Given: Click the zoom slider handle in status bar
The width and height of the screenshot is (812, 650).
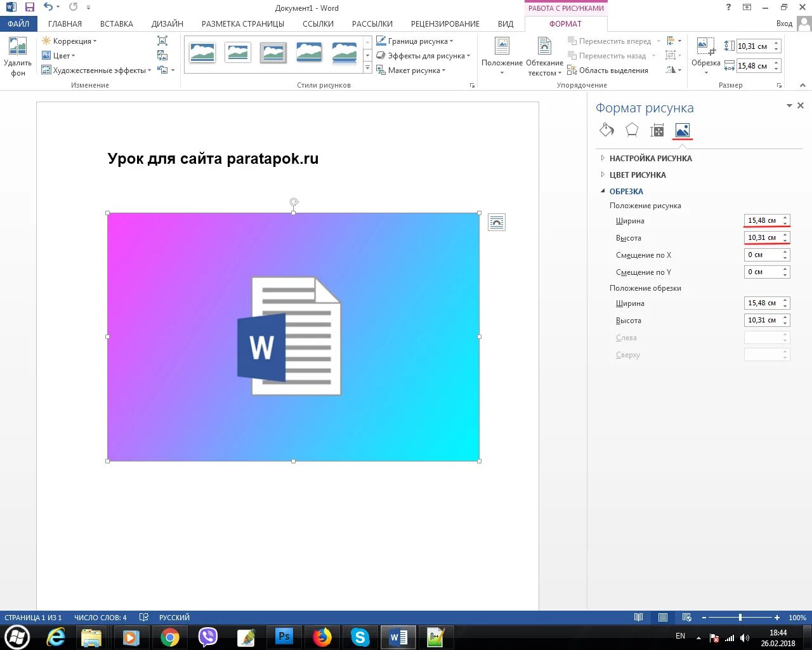Looking at the screenshot, I should [x=740, y=618].
